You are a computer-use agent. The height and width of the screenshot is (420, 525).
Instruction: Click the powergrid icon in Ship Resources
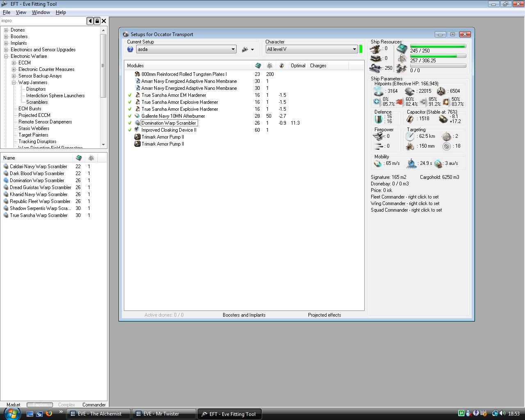pos(402,59)
